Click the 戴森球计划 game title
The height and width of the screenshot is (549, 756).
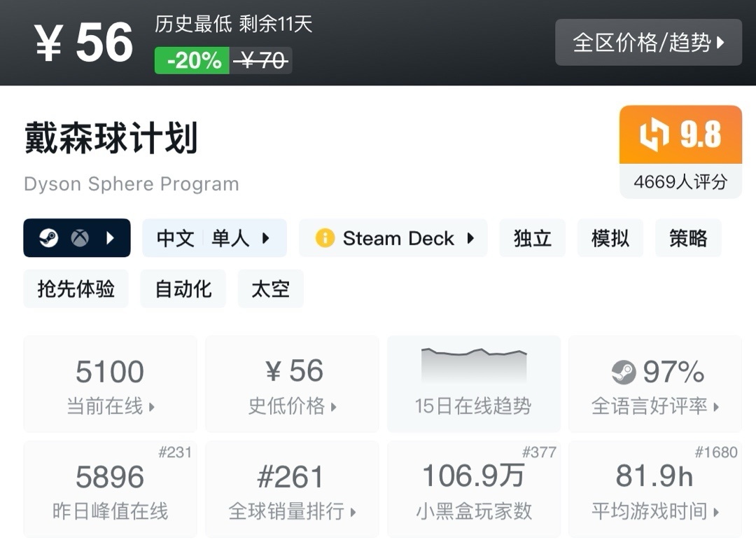click(111, 138)
